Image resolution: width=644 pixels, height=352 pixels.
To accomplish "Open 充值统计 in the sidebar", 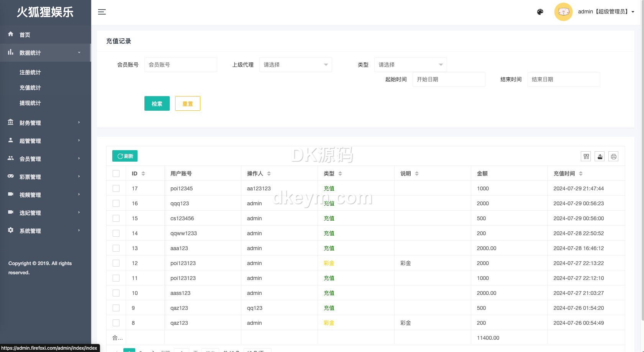I will [30, 88].
